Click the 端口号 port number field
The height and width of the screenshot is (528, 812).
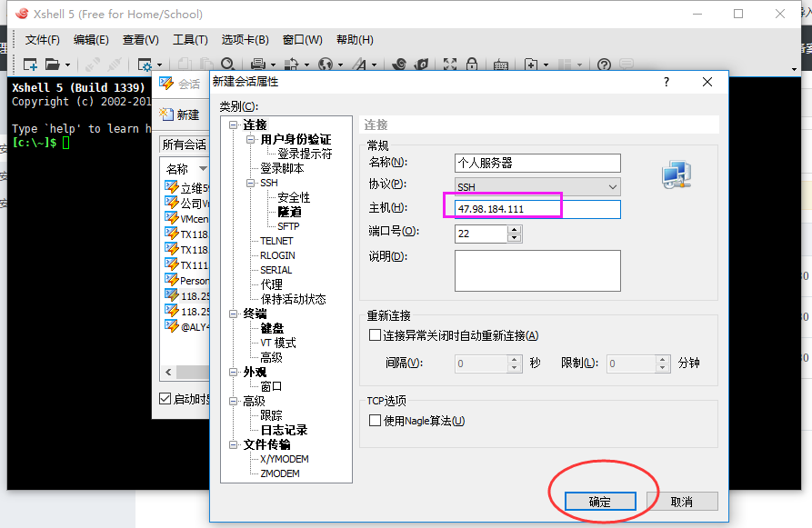click(481, 234)
